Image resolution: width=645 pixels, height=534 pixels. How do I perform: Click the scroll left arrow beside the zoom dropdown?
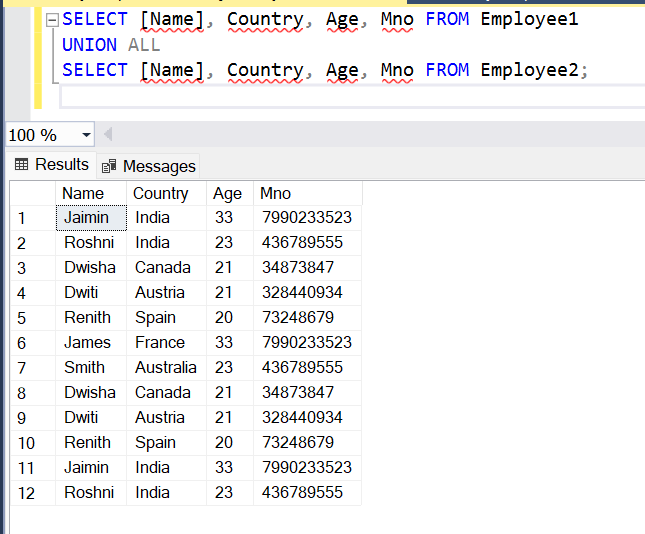coord(108,134)
